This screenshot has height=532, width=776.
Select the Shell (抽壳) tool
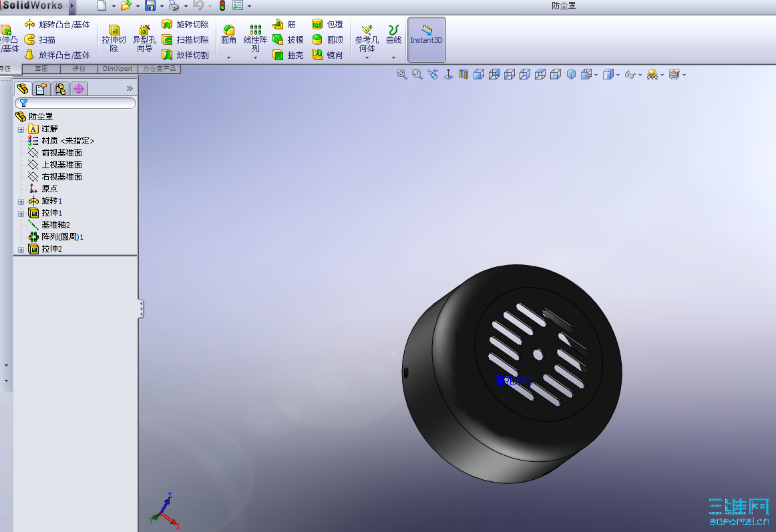tap(288, 55)
